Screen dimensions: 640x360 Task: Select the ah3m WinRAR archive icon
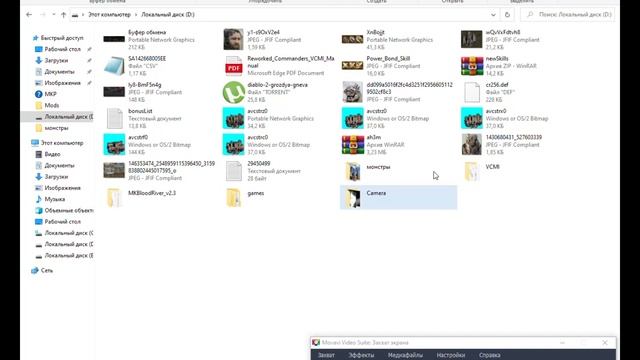[x=353, y=145]
